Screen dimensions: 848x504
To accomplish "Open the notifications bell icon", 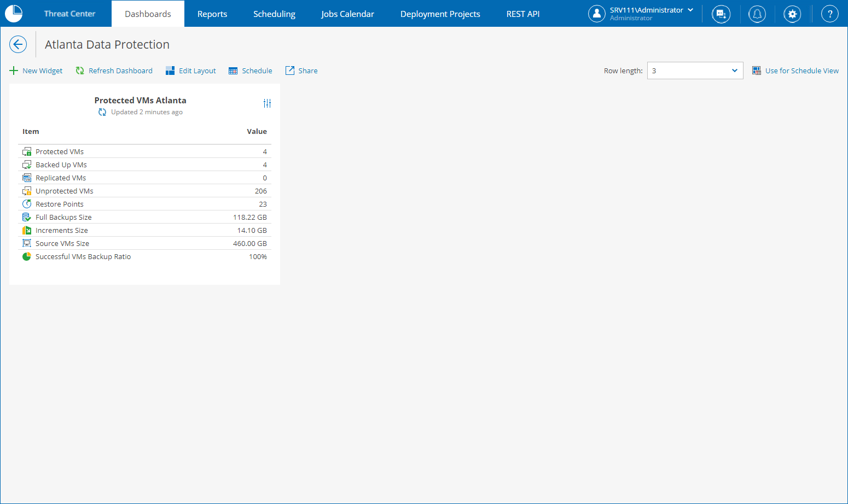I will 757,14.
